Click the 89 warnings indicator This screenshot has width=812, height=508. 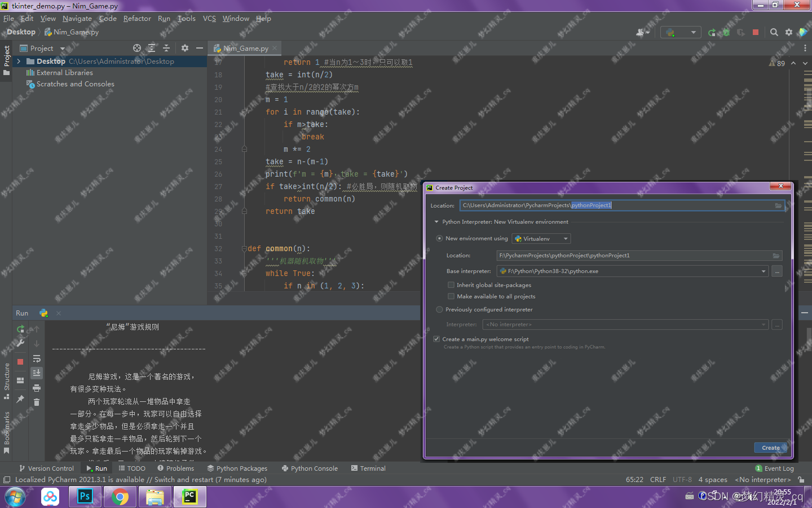point(777,63)
